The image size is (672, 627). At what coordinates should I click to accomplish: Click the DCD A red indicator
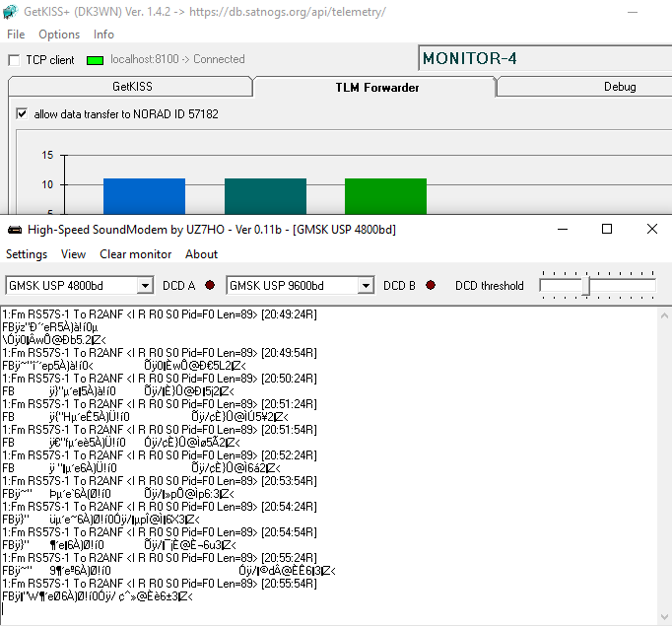click(x=210, y=285)
